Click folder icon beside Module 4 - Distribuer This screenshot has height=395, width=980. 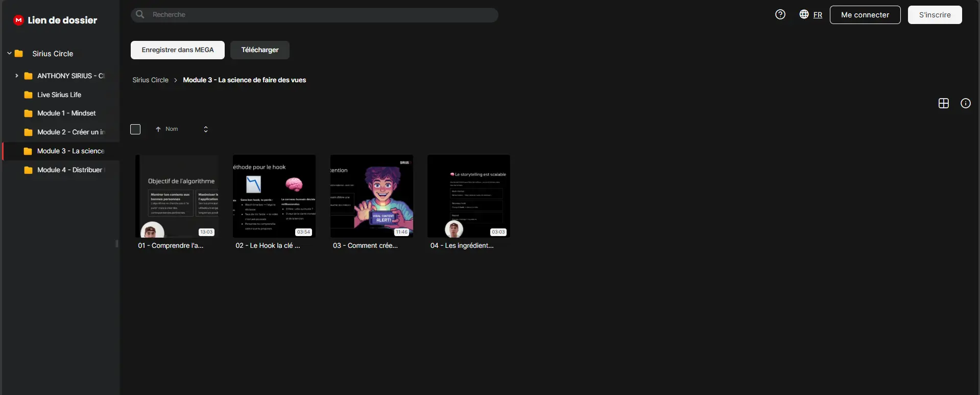tap(29, 170)
